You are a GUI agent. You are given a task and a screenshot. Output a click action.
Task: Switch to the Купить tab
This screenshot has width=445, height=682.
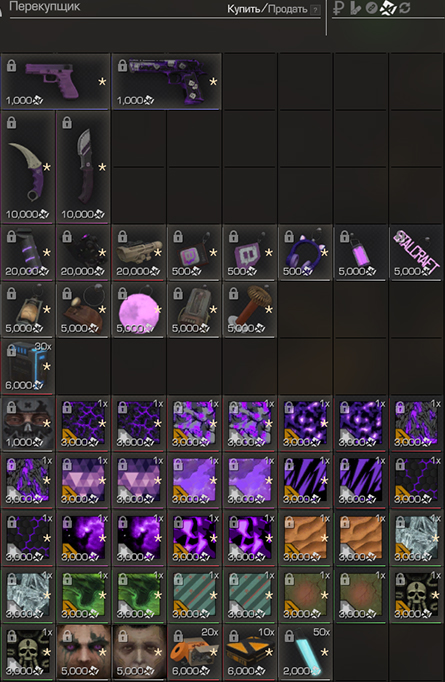[x=243, y=9]
